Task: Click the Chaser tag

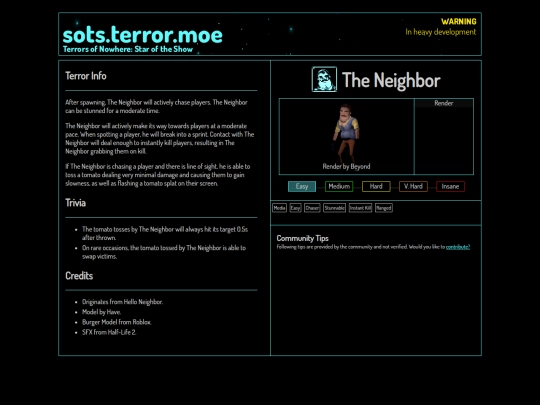Action: (312, 208)
